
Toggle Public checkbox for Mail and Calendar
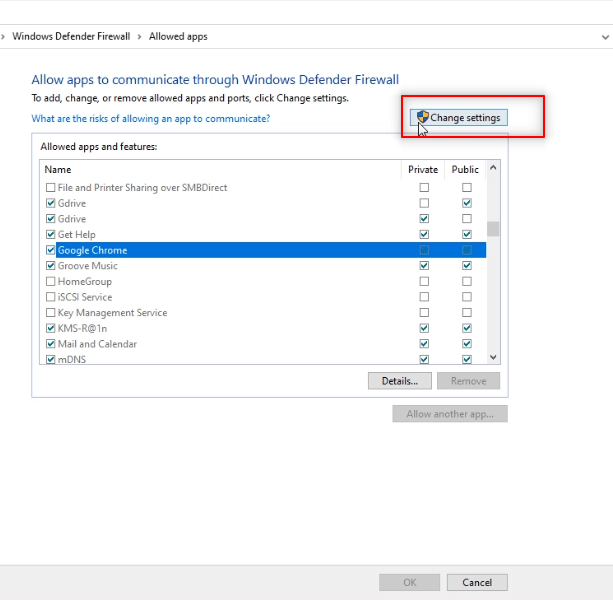click(x=467, y=344)
